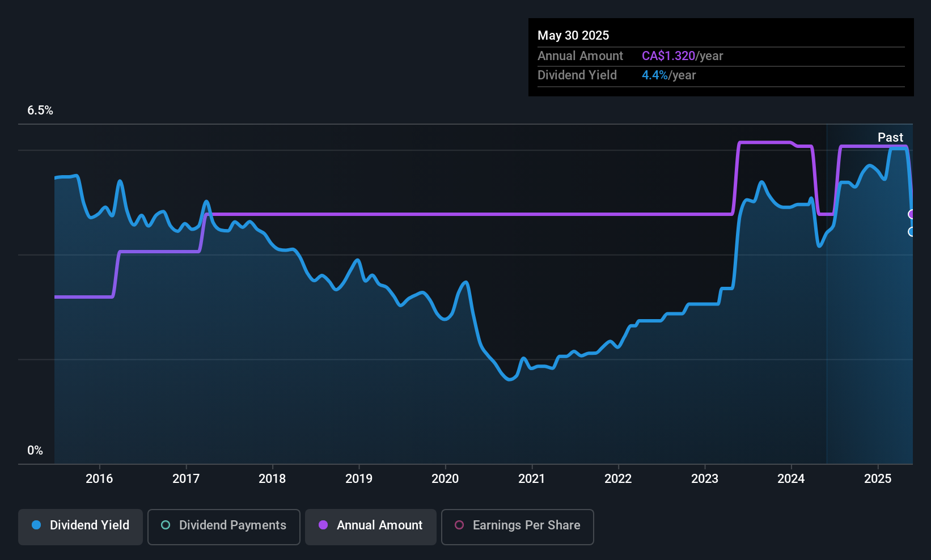Enable the Dividend Payments series
The image size is (931, 560).
coord(224,525)
